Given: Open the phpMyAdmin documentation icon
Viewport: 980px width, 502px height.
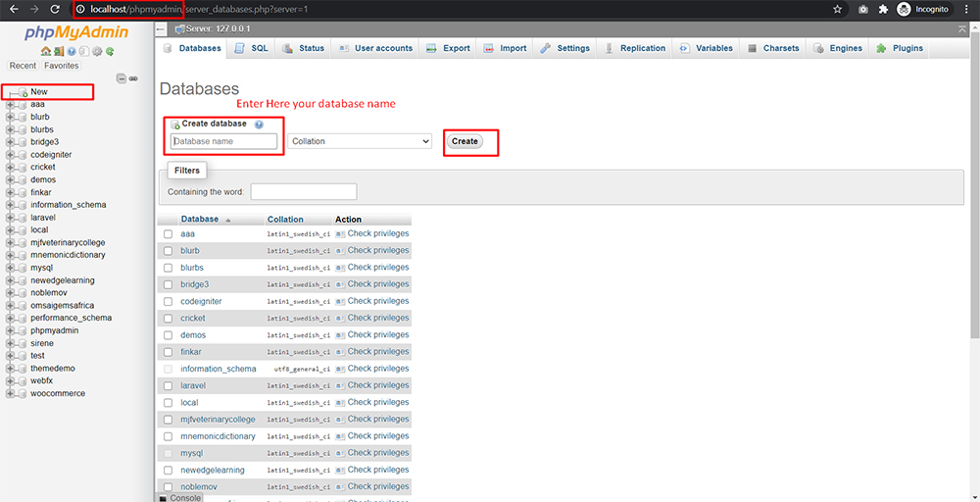Looking at the screenshot, I should pyautogui.click(x=72, y=51).
